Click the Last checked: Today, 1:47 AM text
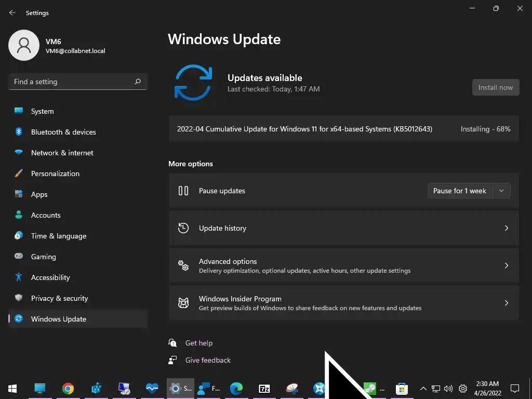The width and height of the screenshot is (532, 399). point(273,89)
